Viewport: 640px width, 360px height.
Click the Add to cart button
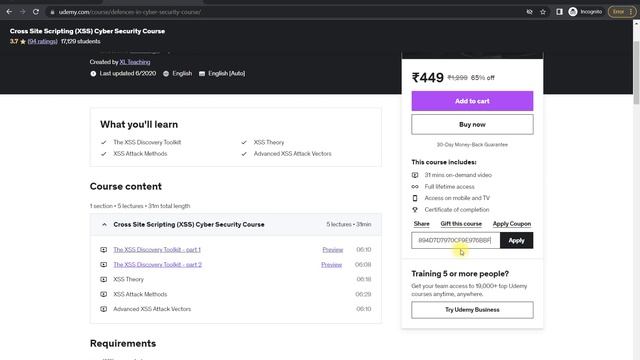472,101
